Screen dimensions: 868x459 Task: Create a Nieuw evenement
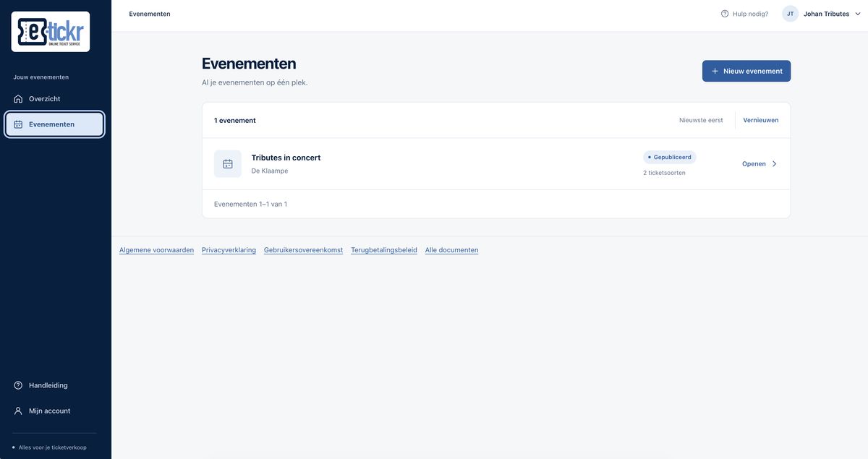point(746,71)
